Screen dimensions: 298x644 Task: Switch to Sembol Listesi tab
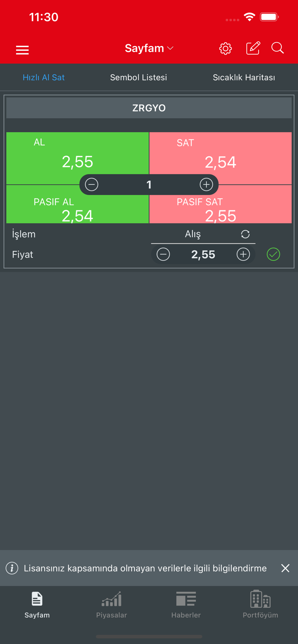(139, 77)
